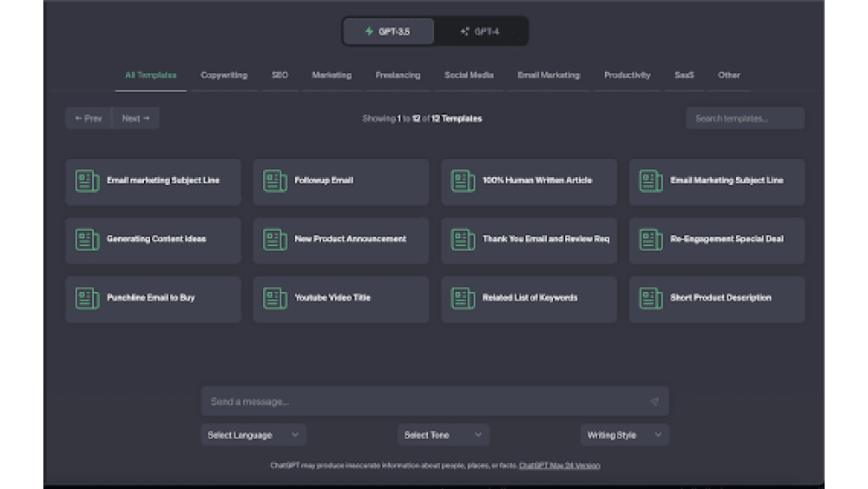Switch to the Social Media tab
The width and height of the screenshot is (868, 489).
(469, 76)
